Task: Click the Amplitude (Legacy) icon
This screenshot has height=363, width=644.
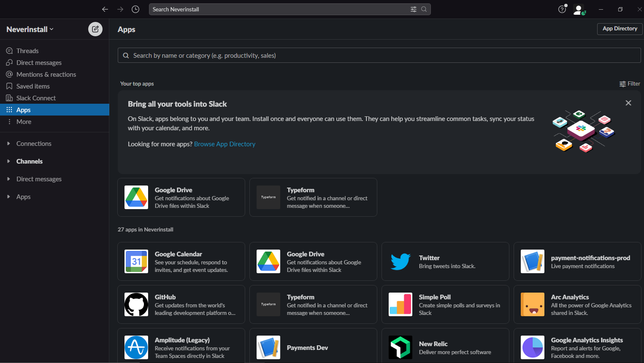Action: pyautogui.click(x=136, y=347)
